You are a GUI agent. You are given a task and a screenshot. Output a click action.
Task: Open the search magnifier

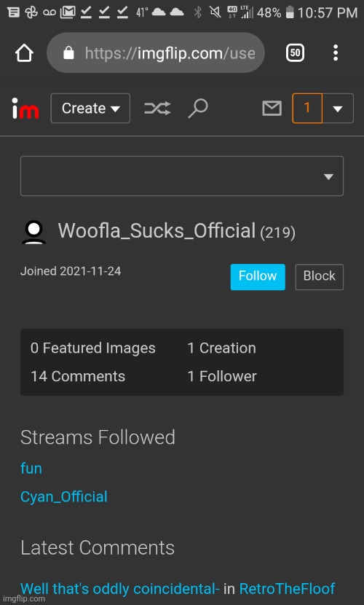pos(198,109)
